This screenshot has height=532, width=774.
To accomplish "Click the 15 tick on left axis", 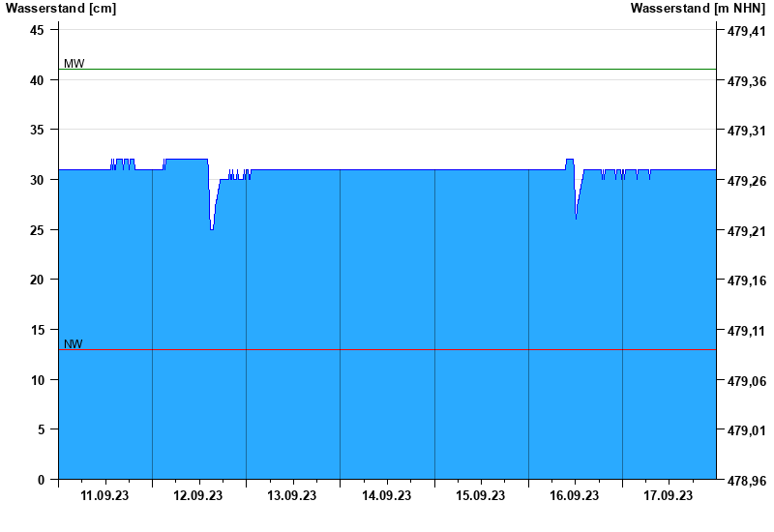I will (x=37, y=330).
